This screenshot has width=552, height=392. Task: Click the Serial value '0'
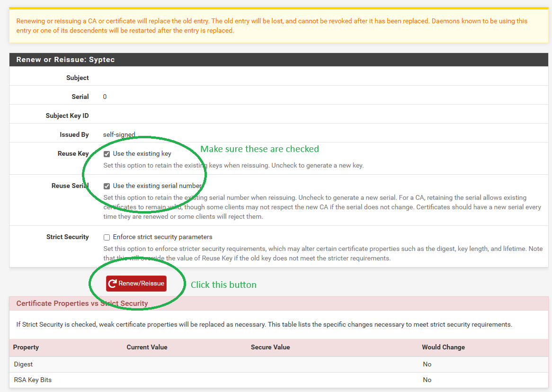pos(105,97)
